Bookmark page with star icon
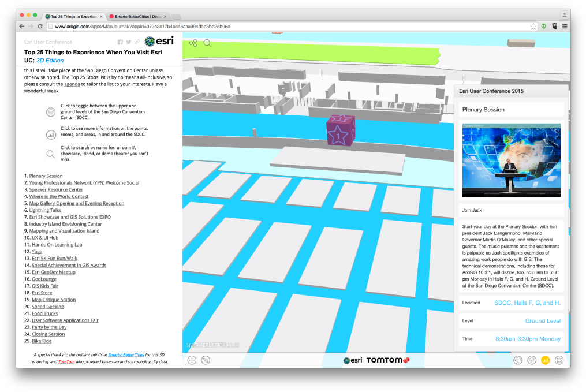 pos(533,26)
